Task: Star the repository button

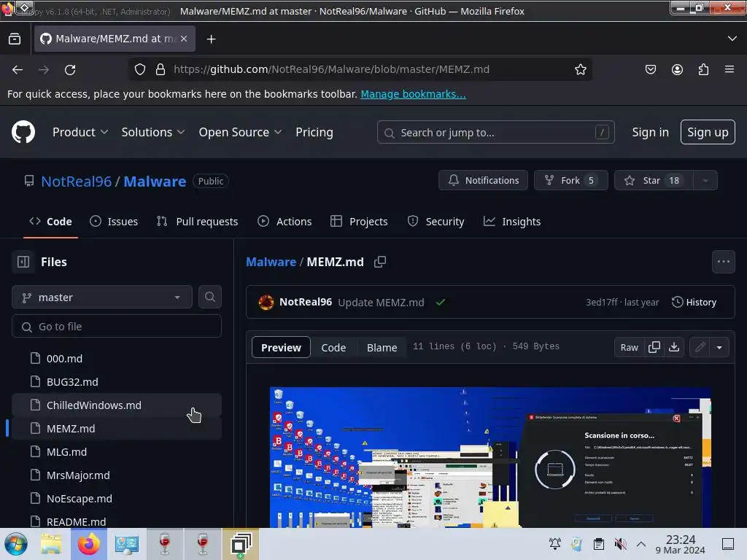Action: click(654, 181)
